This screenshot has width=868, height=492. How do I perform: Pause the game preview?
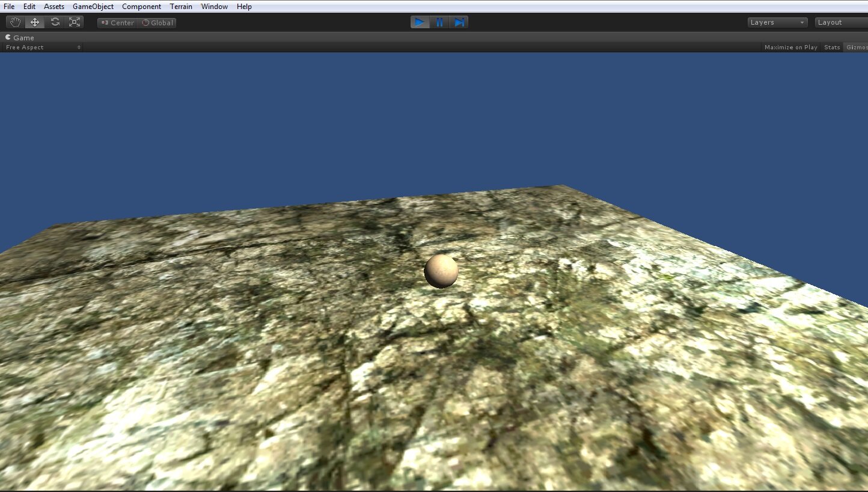pos(439,22)
